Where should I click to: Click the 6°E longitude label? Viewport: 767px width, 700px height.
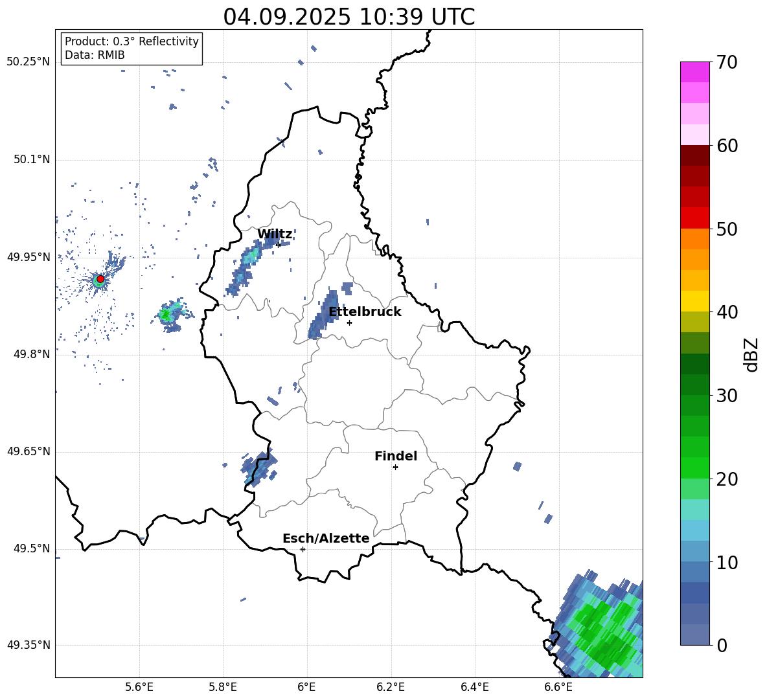coord(307,687)
